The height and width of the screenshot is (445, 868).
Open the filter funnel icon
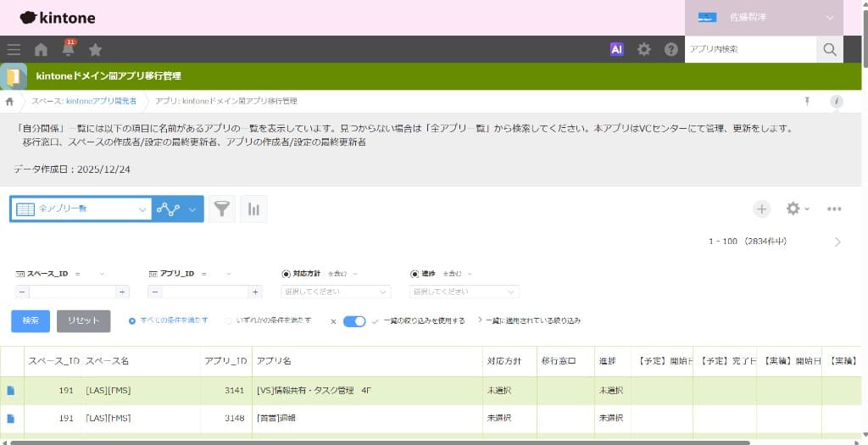(x=222, y=209)
